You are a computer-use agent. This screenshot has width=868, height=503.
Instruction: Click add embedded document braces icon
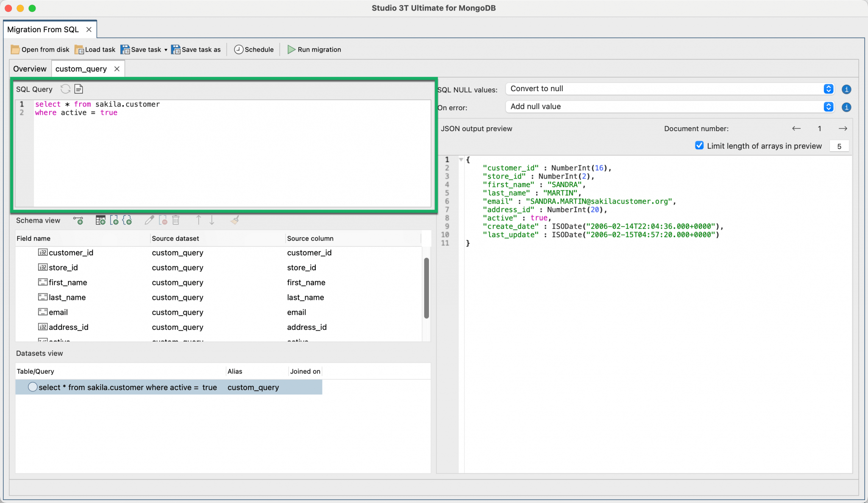127,221
